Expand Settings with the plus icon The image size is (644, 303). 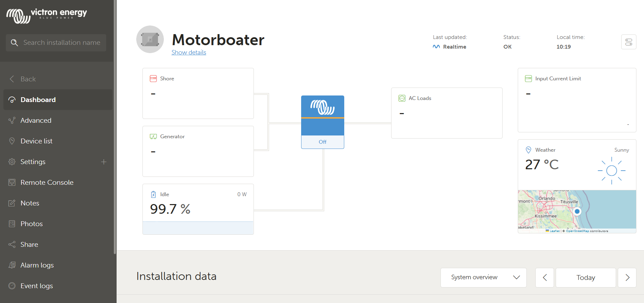click(x=103, y=162)
